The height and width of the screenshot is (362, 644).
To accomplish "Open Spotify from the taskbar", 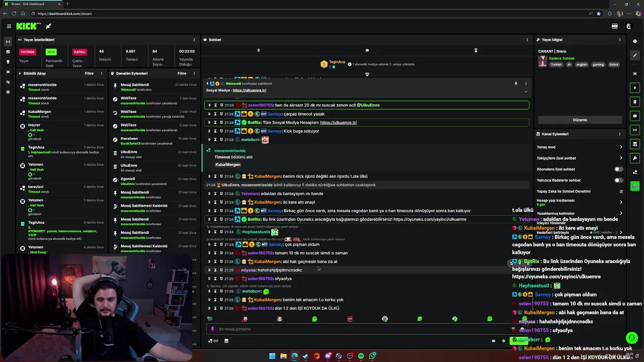I will click(361, 356).
